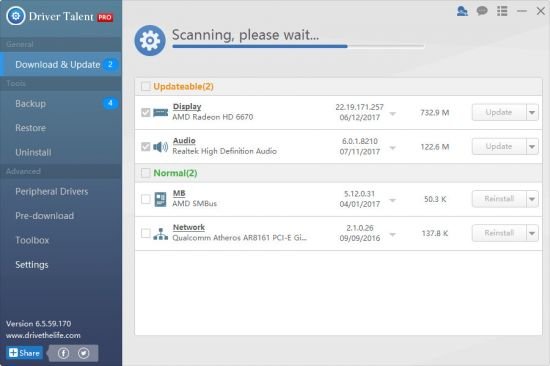Open the arrow beside Display Update button
This screenshot has height=366, width=550.
coord(532,112)
